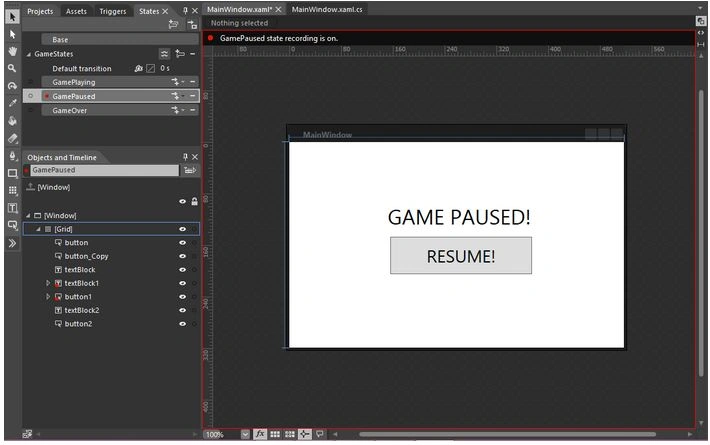Screen dimensions: 710x445
Task: Open the zoom level dropdown arrow
Action: [x=245, y=434]
